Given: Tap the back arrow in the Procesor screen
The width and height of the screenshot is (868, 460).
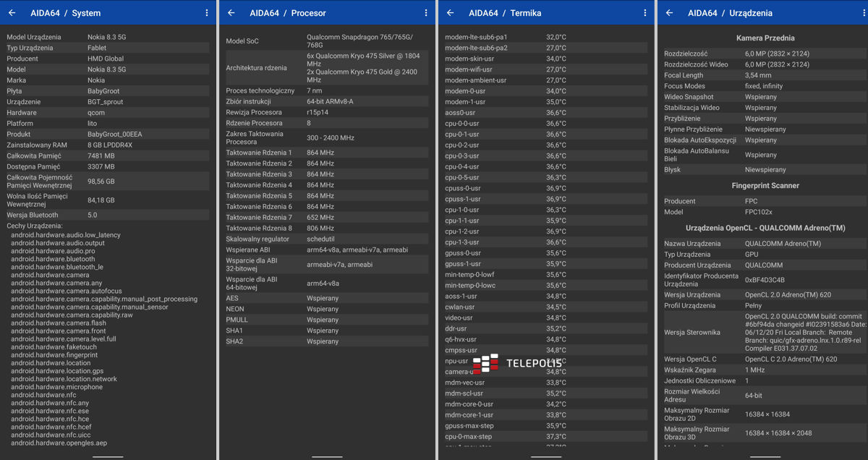Looking at the screenshot, I should 231,13.
